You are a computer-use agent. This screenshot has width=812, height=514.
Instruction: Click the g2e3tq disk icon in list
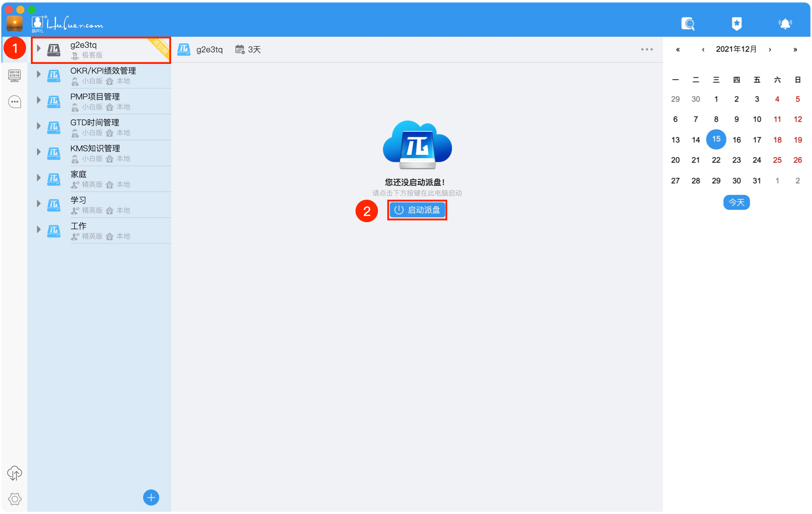(54, 50)
